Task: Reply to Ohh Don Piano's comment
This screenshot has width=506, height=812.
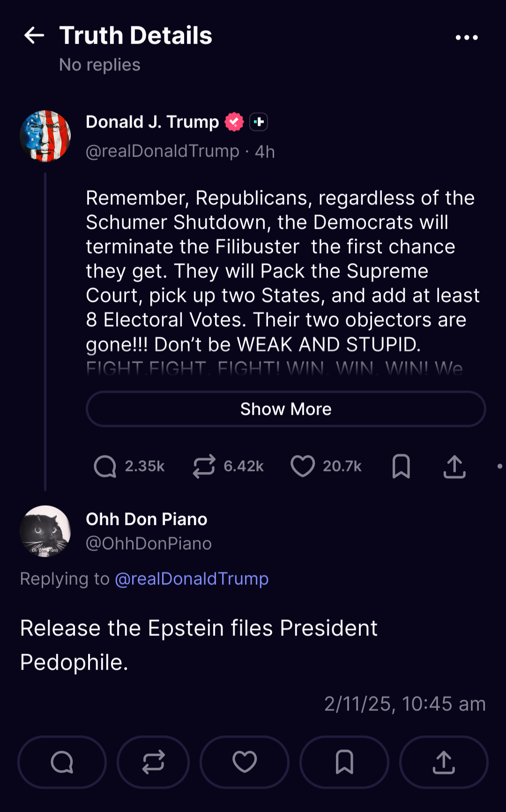Action: tap(62, 762)
